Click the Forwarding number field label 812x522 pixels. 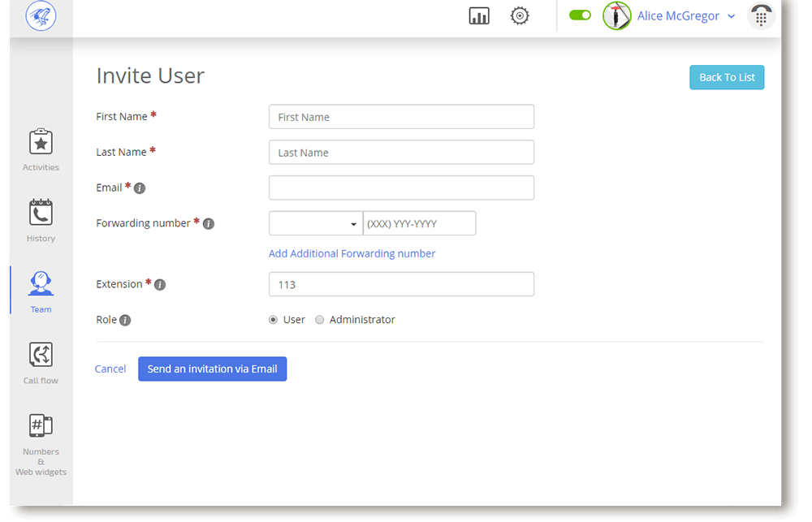144,223
